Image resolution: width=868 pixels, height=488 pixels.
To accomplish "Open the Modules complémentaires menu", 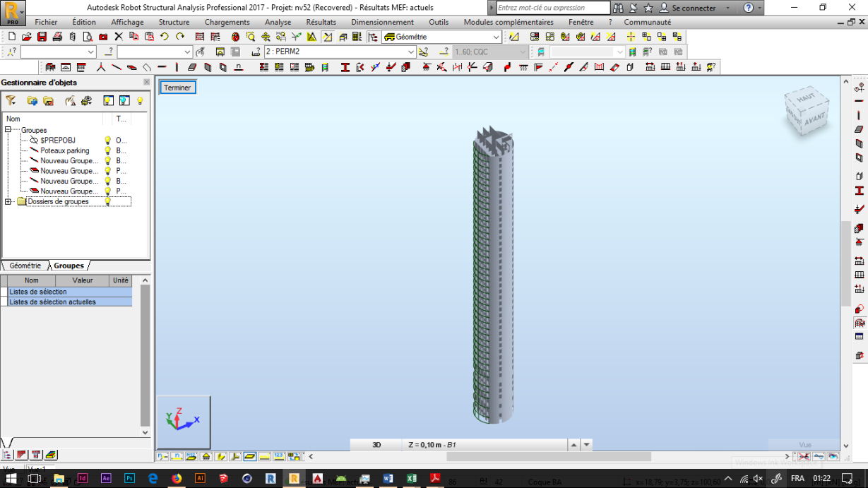I will 509,22.
